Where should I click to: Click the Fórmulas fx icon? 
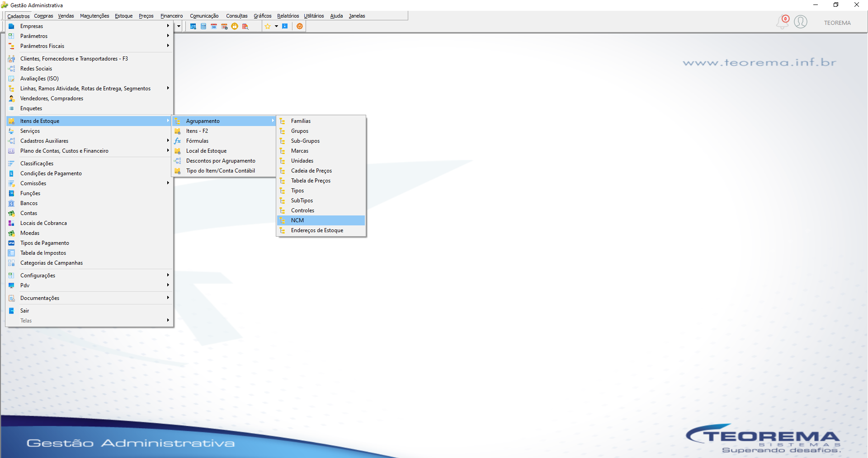178,141
